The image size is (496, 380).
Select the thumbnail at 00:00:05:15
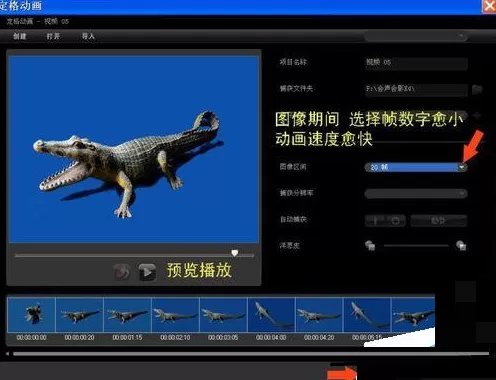(x=367, y=315)
